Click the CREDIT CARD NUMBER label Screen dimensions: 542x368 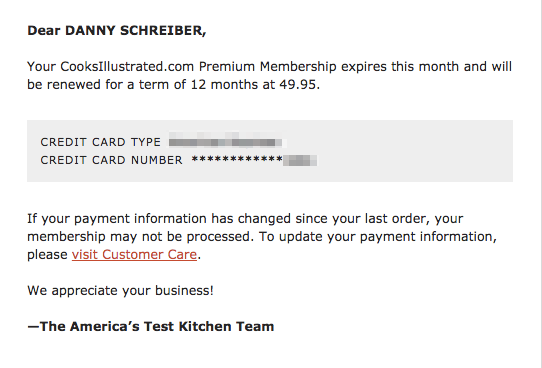pos(111,160)
